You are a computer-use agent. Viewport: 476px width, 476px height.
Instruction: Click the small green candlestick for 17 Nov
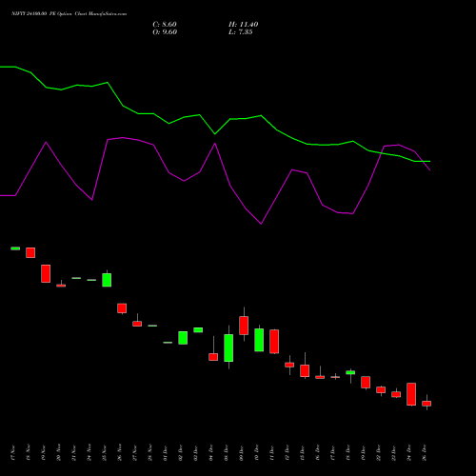(15, 248)
